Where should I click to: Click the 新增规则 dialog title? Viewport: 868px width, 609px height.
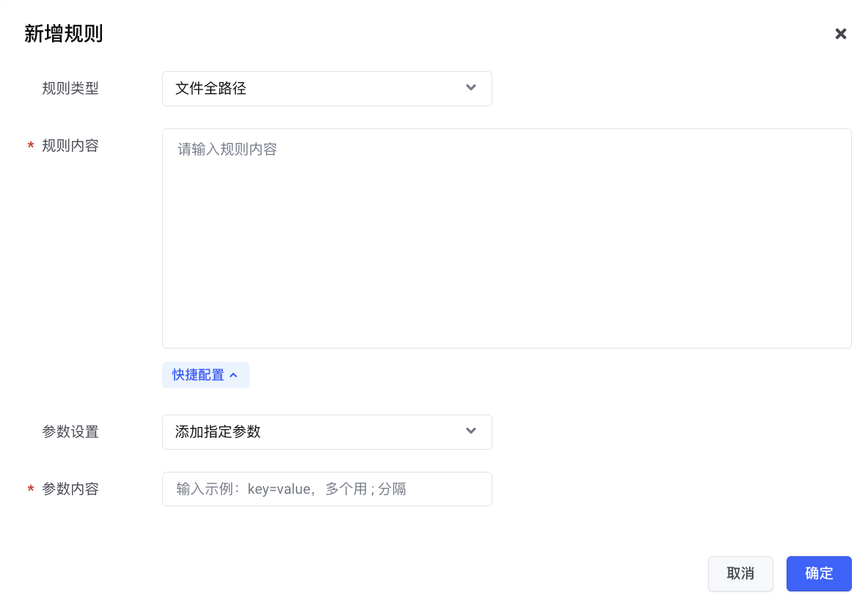pos(64,34)
